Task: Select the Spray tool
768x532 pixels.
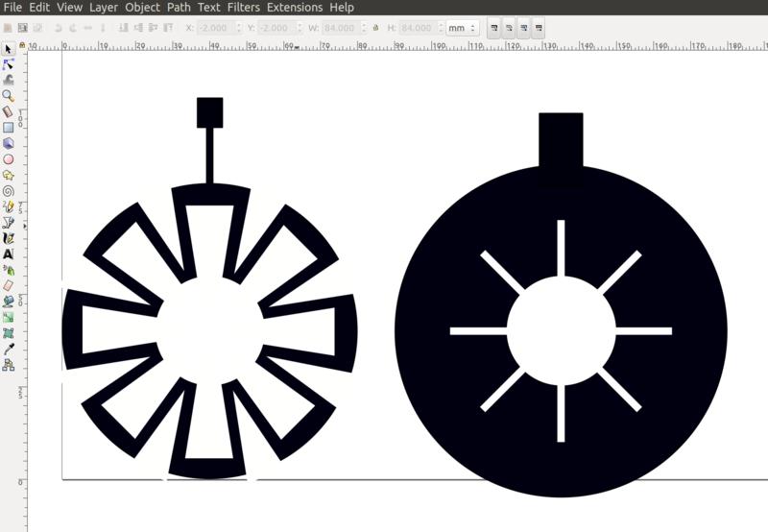Action: pos(8,270)
